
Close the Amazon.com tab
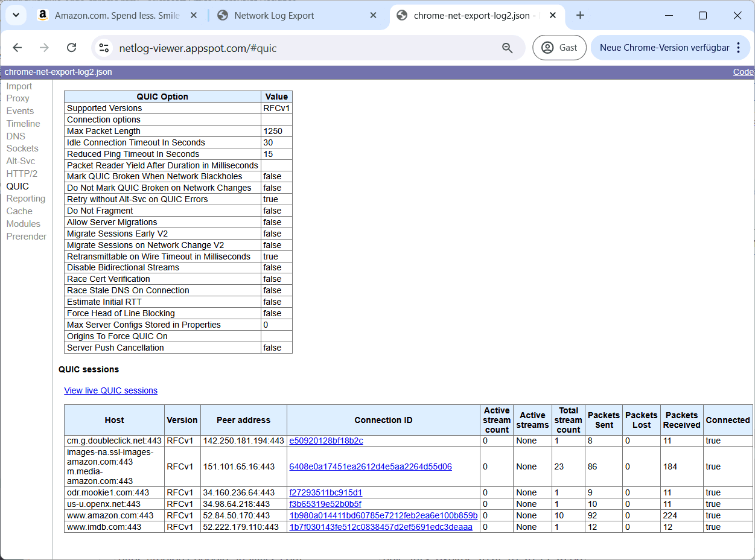194,16
